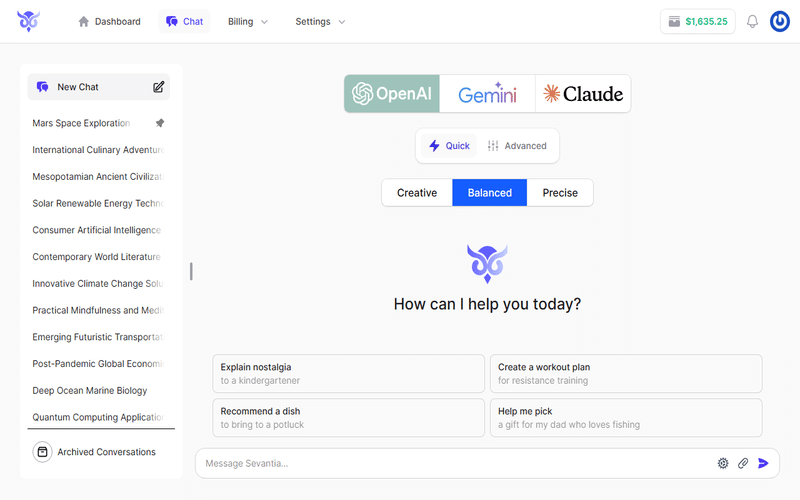The image size is (800, 500).
Task: Attach a file using paperclip icon
Action: [743, 463]
